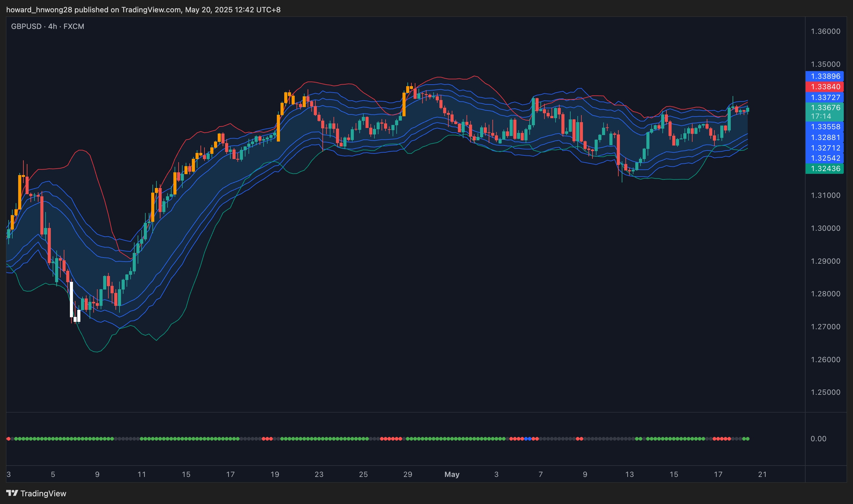Select the blue 1.33727 price tag

(x=825, y=98)
